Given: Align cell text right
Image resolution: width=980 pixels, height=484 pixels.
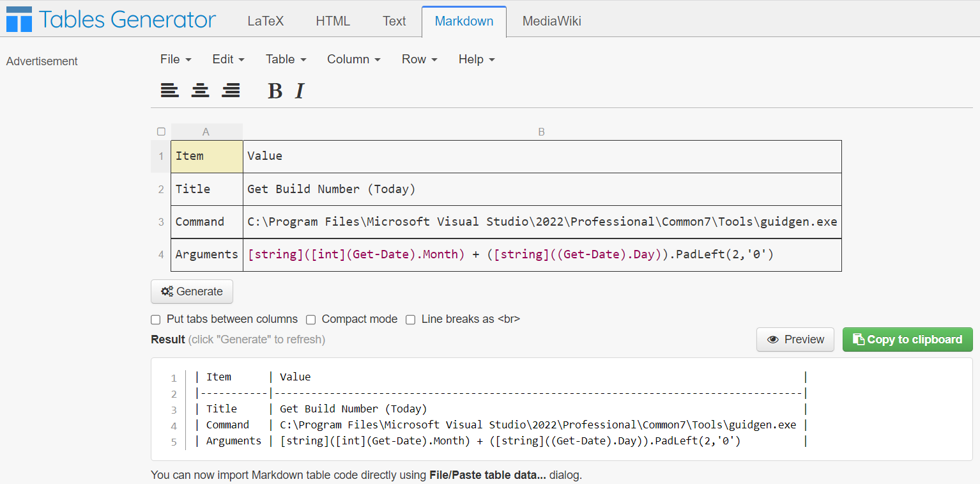Looking at the screenshot, I should tap(231, 91).
